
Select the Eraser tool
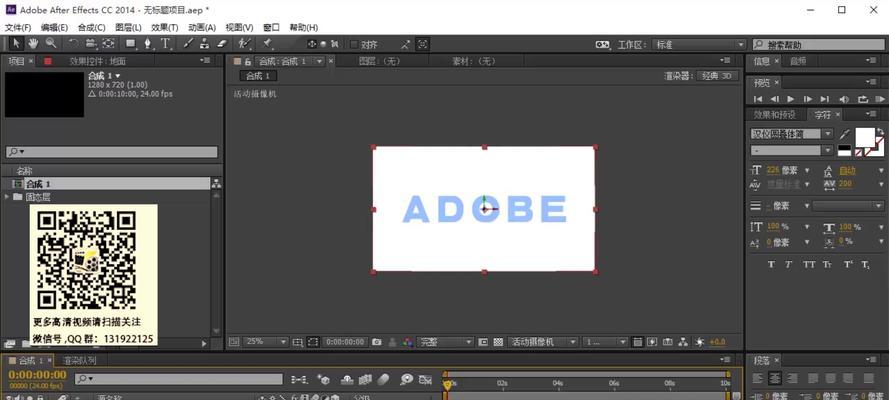click(222, 44)
